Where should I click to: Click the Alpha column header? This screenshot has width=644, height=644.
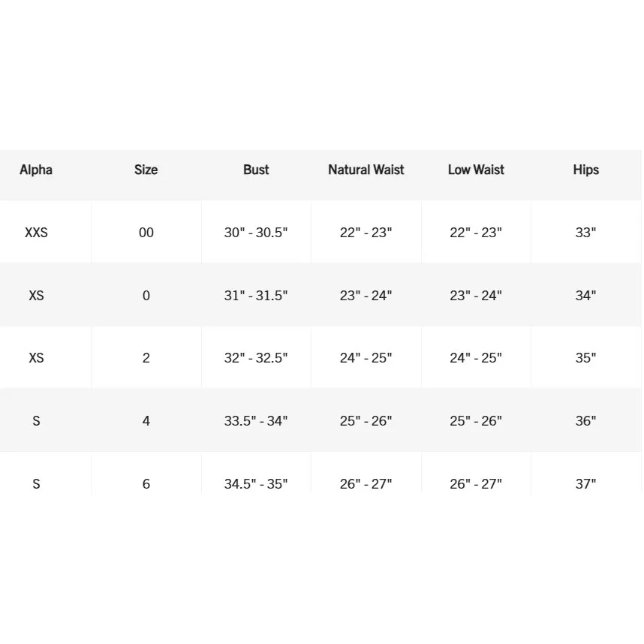(36, 170)
